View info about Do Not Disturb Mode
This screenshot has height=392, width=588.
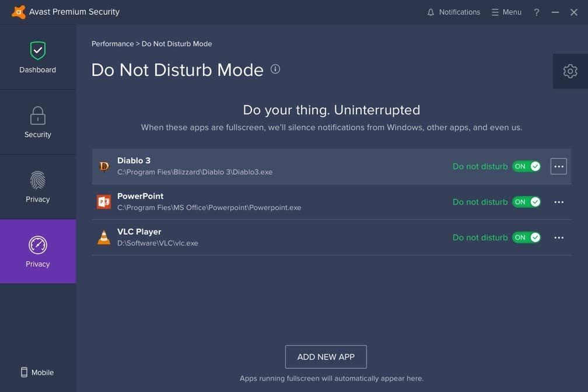tap(275, 69)
